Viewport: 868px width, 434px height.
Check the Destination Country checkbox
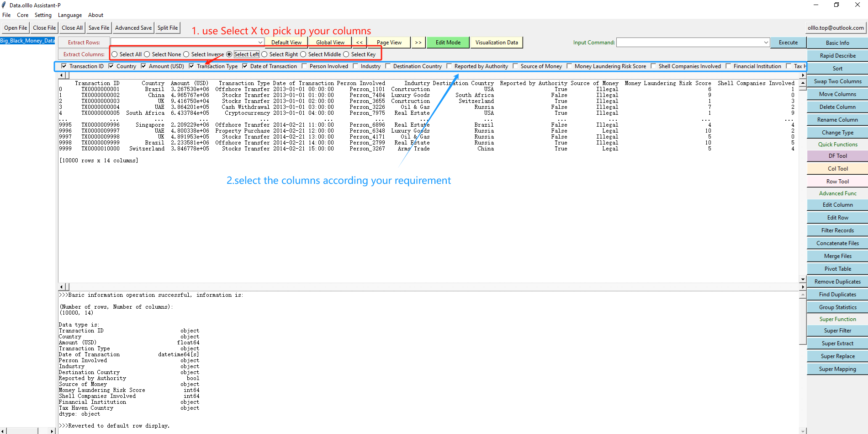tap(388, 66)
